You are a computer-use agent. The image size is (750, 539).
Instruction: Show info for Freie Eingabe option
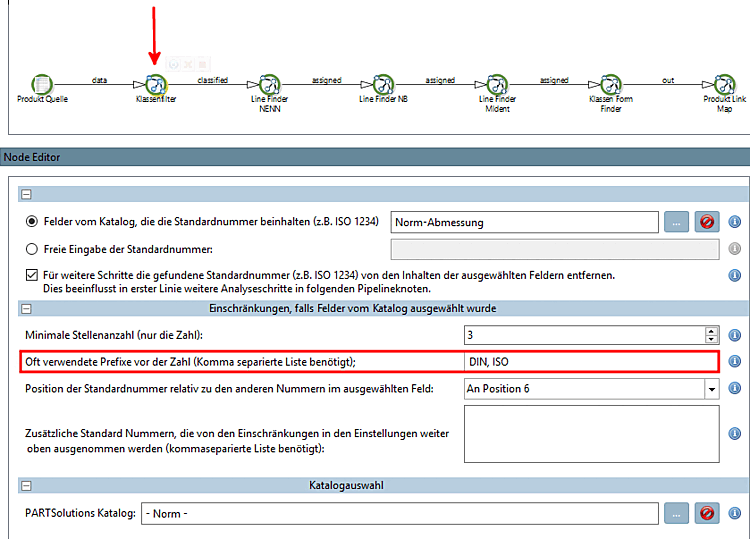pyautogui.click(x=735, y=249)
